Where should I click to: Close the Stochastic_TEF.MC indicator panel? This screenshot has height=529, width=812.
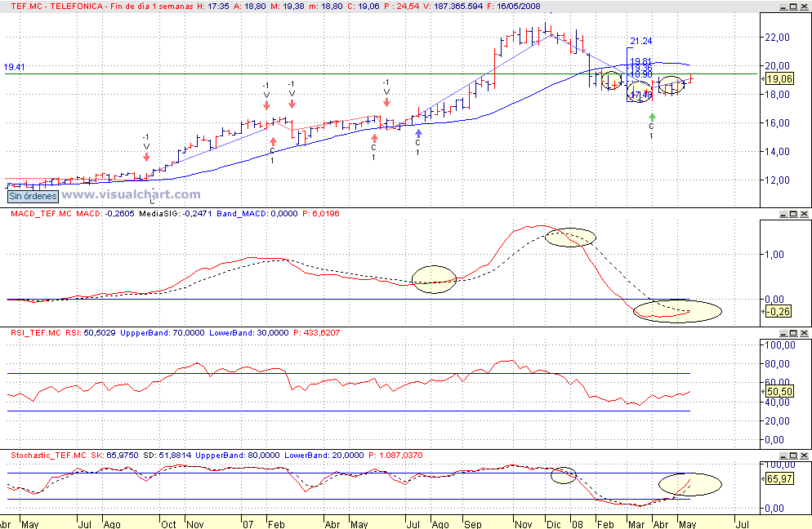pyautogui.click(x=804, y=456)
